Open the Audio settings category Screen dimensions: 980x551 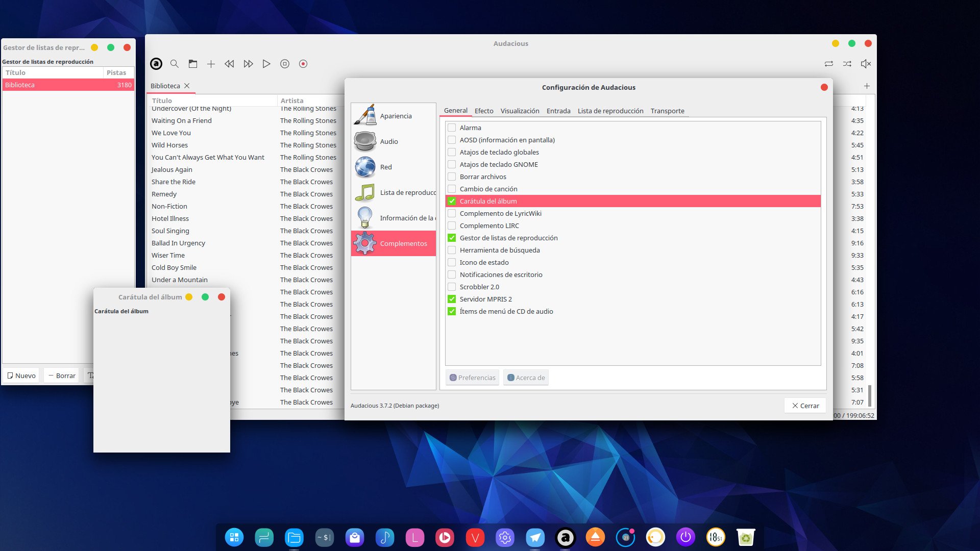pos(394,141)
